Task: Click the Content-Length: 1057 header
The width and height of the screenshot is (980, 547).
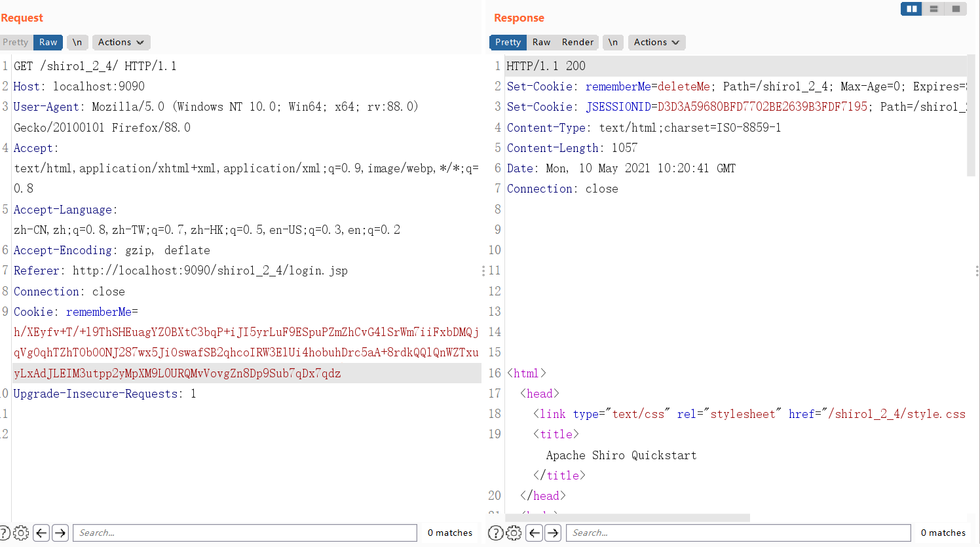Action: (573, 148)
